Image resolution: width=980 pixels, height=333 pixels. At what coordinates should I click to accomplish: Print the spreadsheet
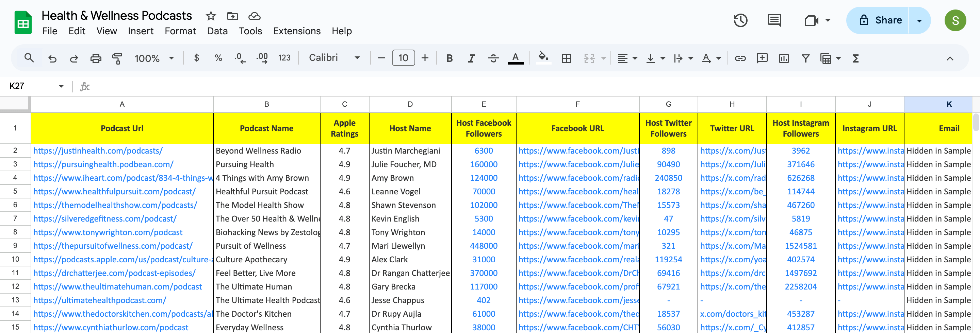tap(96, 58)
